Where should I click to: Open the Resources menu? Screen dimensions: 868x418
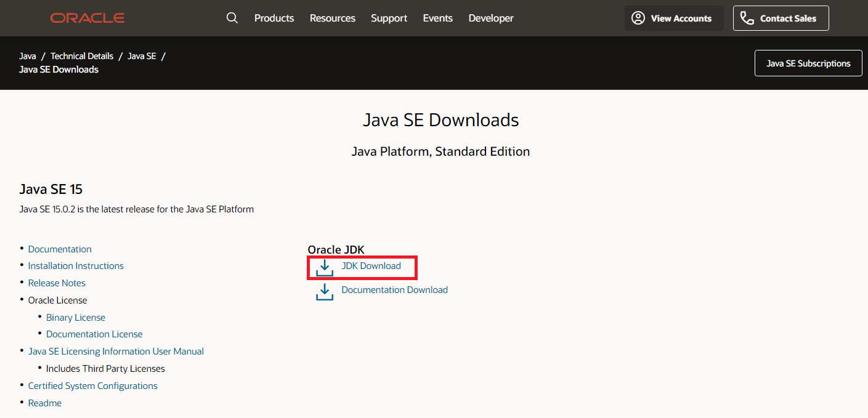tap(333, 18)
